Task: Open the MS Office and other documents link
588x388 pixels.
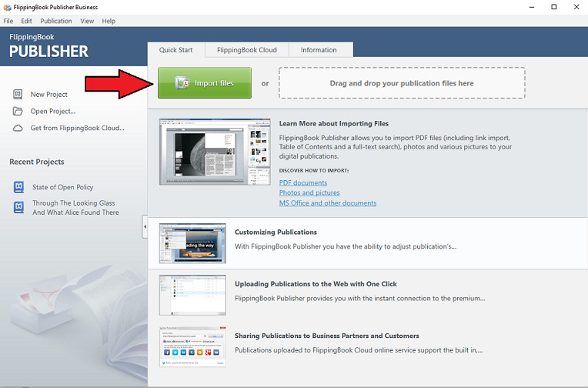Action: click(328, 203)
